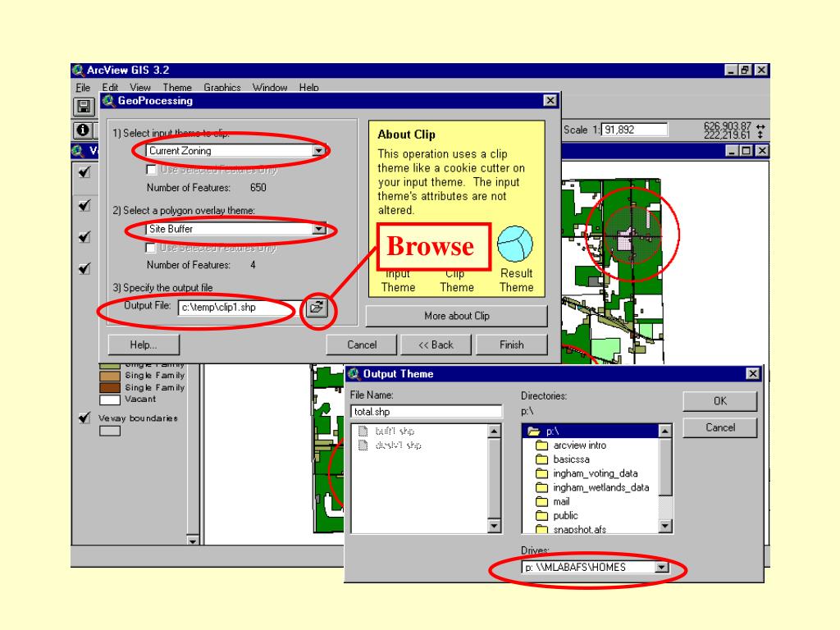Click the Output Theme dialog title icon

pos(354,374)
